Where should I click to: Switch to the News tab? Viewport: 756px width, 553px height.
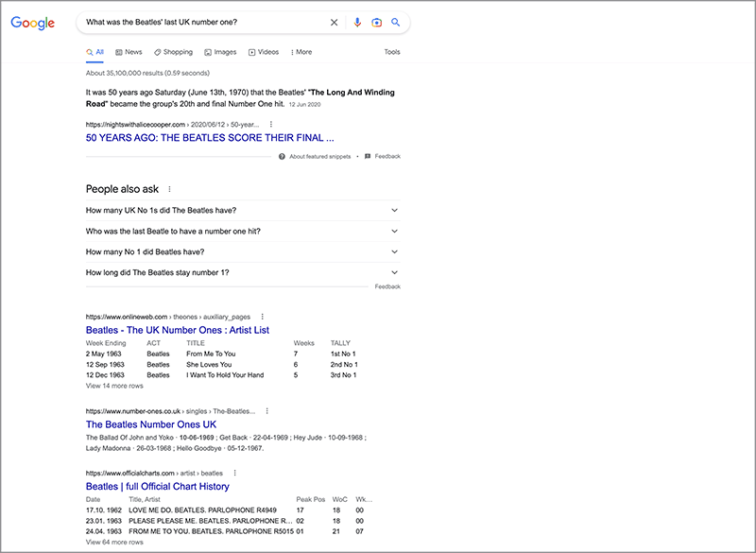pyautogui.click(x=129, y=52)
